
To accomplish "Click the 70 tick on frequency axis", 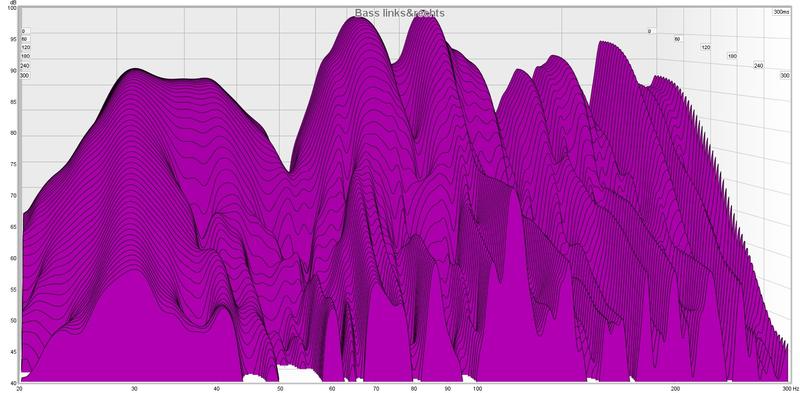I will 376,389.
